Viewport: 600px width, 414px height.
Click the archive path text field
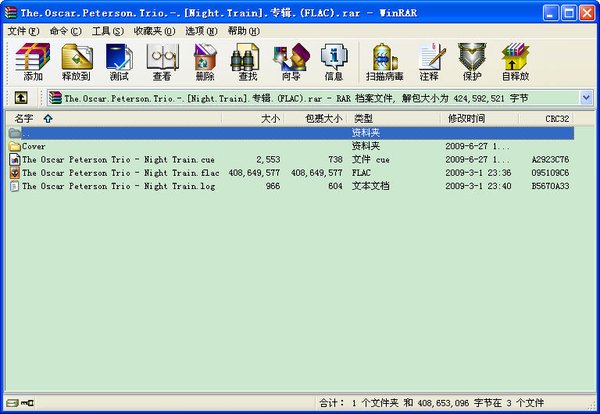314,98
